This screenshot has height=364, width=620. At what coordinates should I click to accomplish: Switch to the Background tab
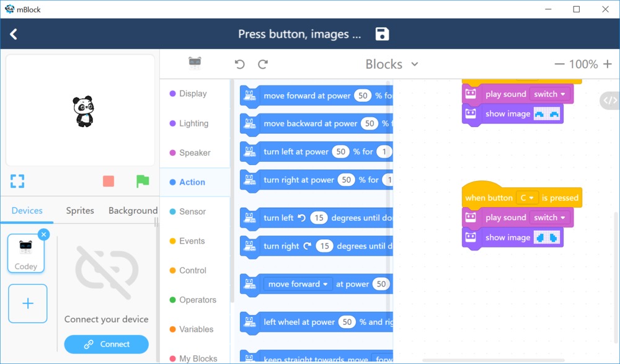133,210
